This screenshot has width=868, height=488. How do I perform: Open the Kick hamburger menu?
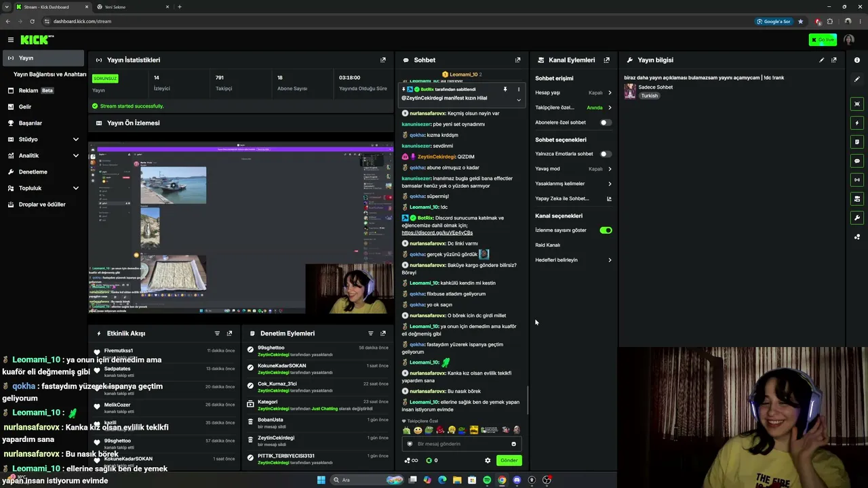point(11,40)
